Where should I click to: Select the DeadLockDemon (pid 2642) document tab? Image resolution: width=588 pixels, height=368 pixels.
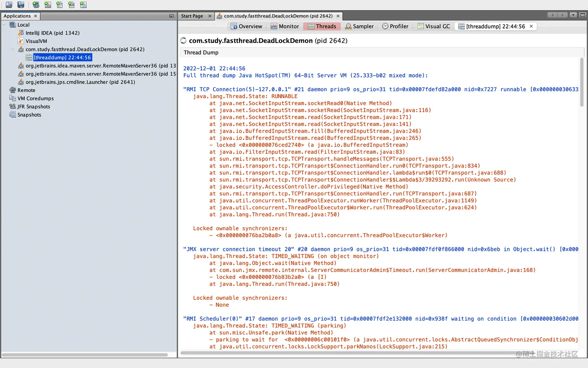click(278, 16)
